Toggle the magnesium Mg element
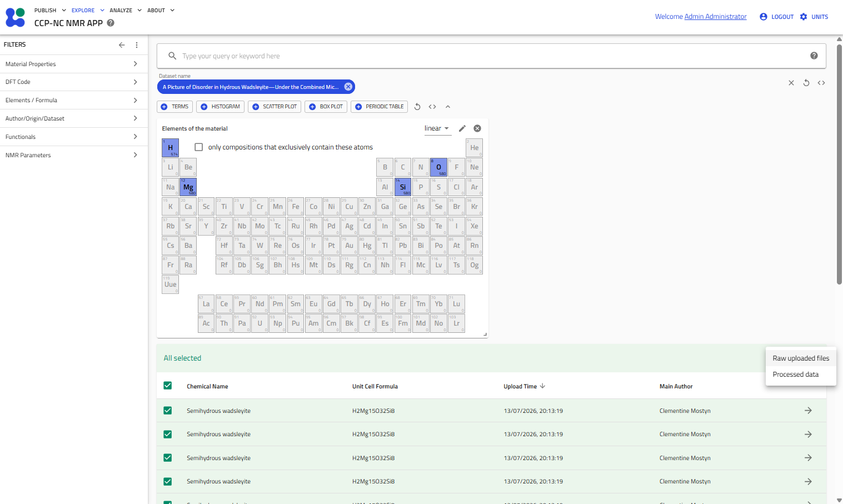 188,187
